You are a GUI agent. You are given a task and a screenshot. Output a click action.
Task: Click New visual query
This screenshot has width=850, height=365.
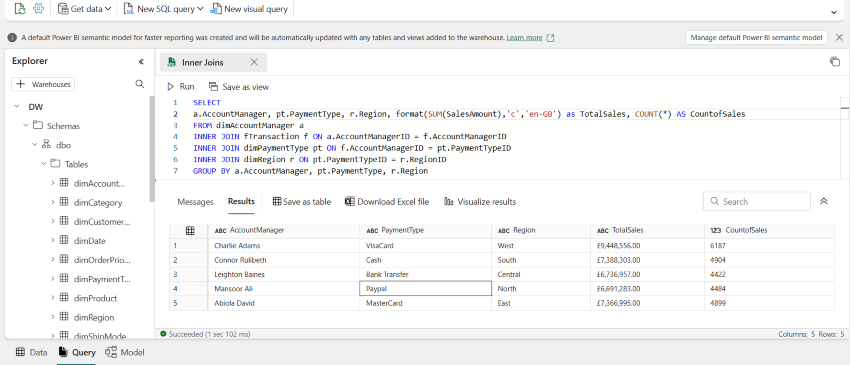coord(249,9)
